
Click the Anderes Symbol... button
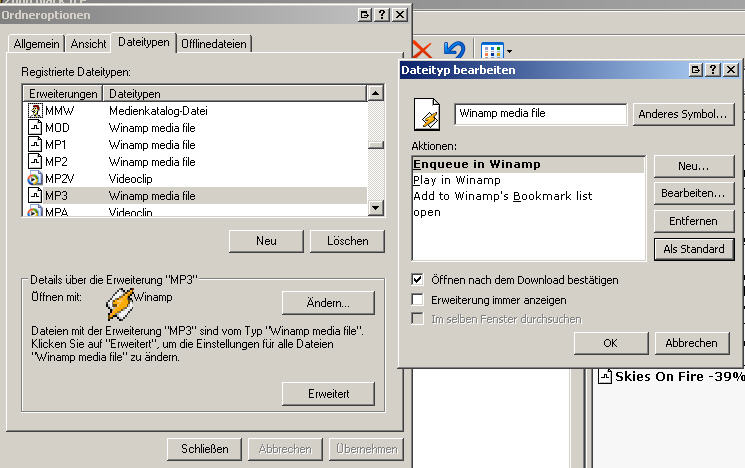(683, 114)
